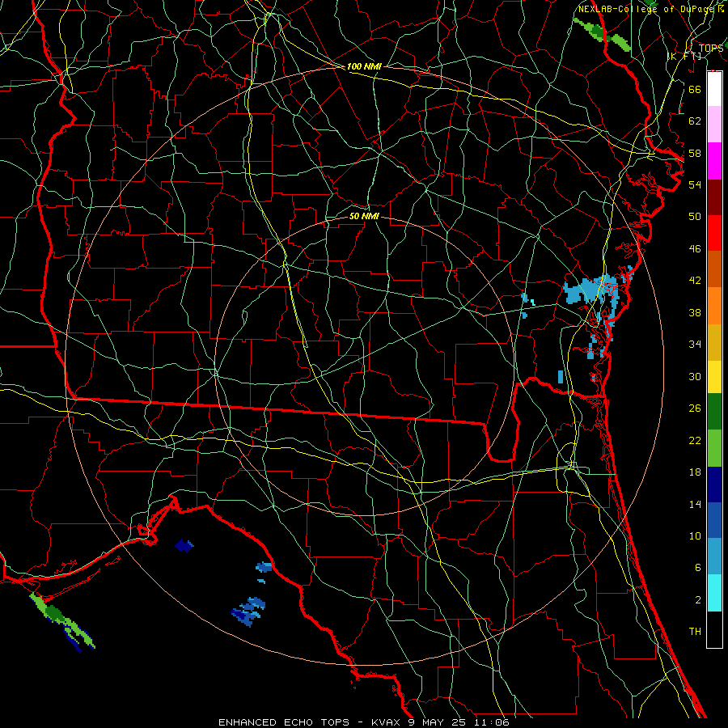This screenshot has width=728, height=728.
Task: Click the yellow legend swatch
Action: click(714, 377)
